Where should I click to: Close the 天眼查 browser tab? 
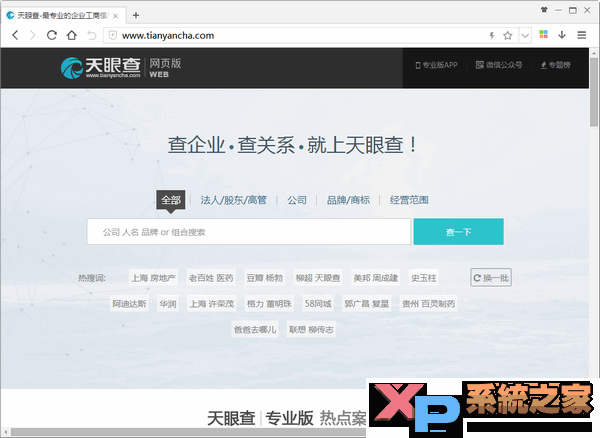coord(116,16)
